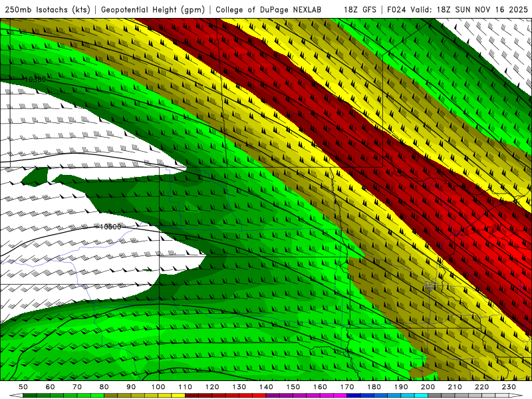The image size is (532, 399).
Task: Click the '18Z GFS' model run label
Action: [360, 9]
